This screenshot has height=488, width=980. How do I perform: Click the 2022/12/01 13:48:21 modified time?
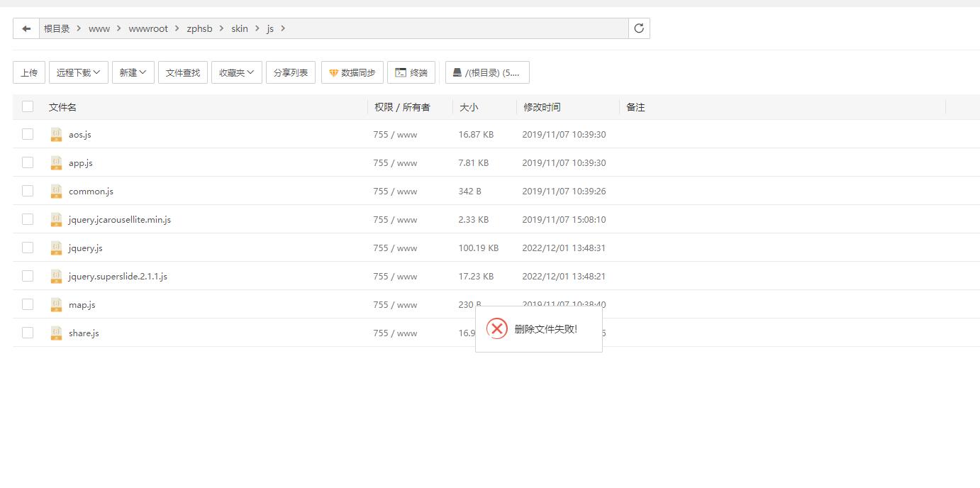pos(564,276)
